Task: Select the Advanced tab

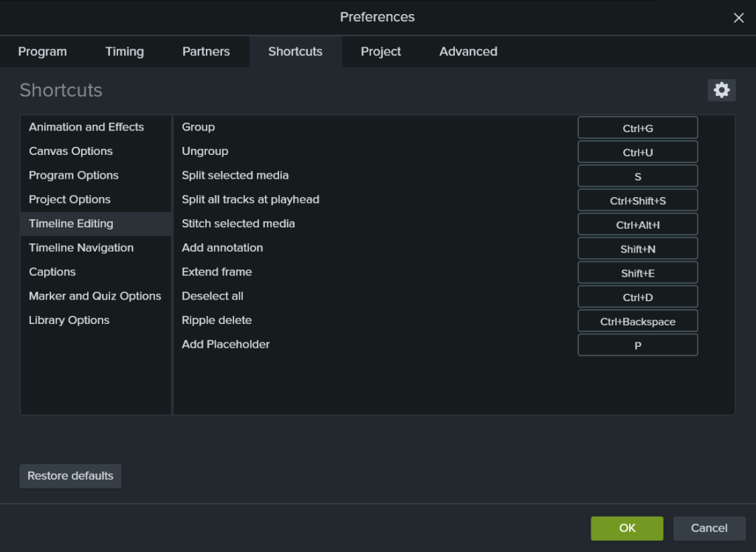Action: (468, 52)
